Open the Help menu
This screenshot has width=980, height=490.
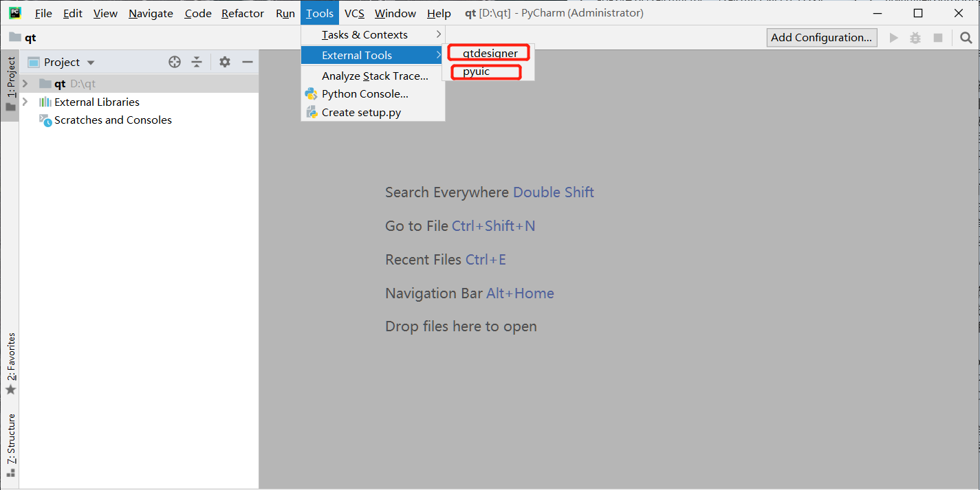(439, 13)
